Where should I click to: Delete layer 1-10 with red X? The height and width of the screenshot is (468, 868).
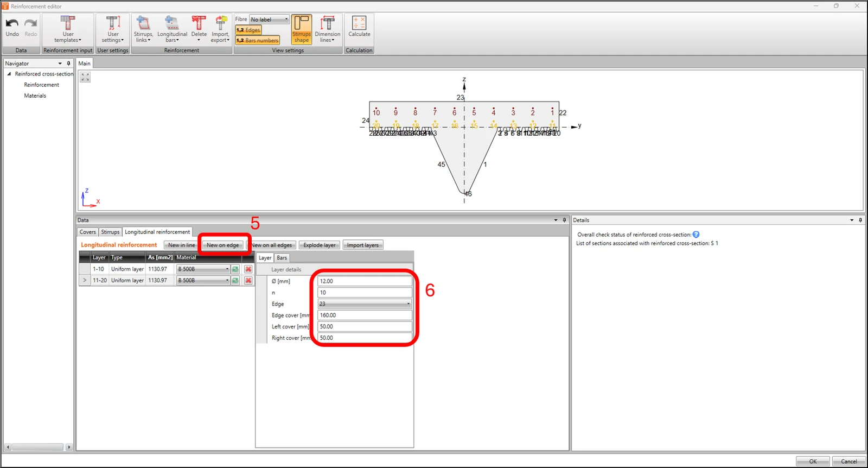click(x=248, y=269)
